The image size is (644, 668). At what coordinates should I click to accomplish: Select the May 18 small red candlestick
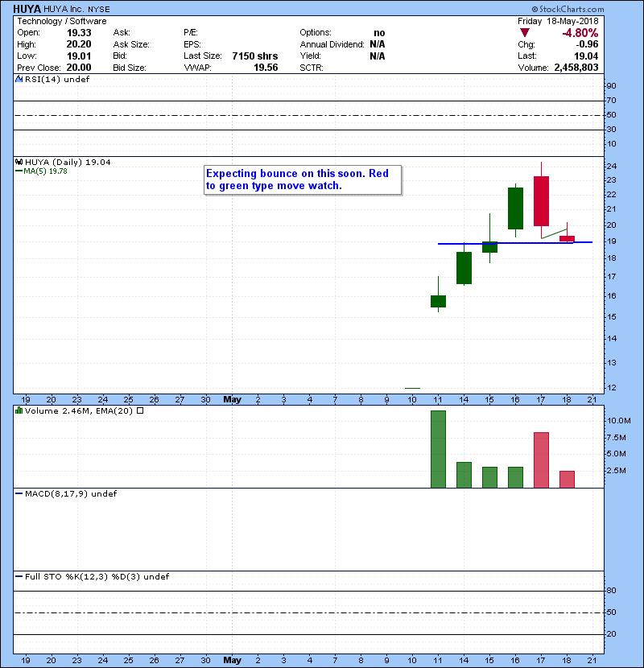567,238
